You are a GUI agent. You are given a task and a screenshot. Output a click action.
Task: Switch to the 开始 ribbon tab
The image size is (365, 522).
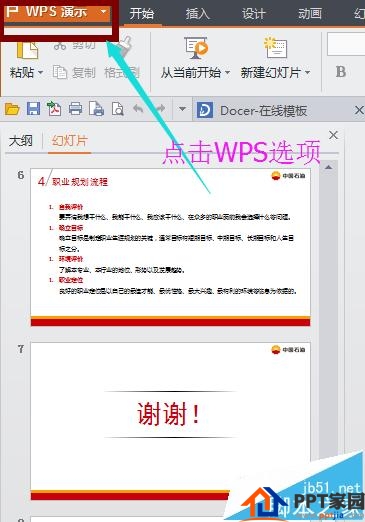click(x=142, y=14)
